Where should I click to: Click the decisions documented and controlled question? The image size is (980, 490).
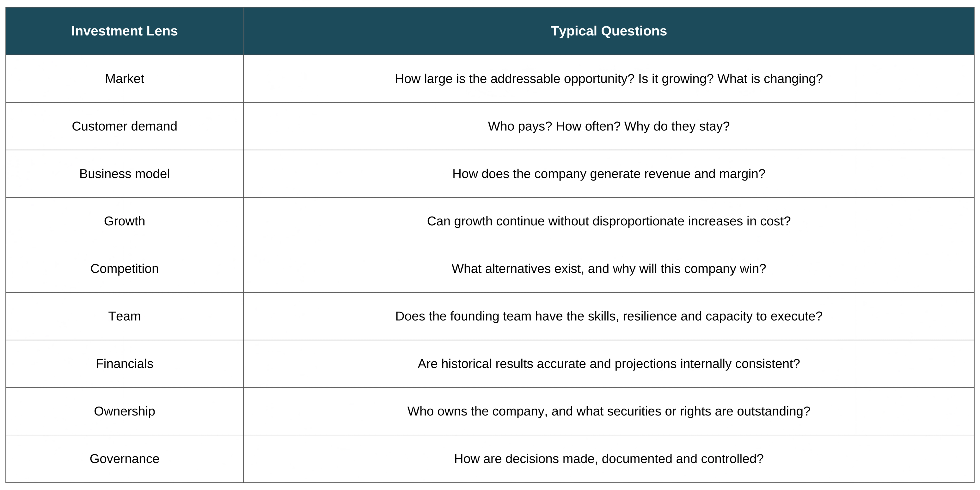(x=609, y=459)
